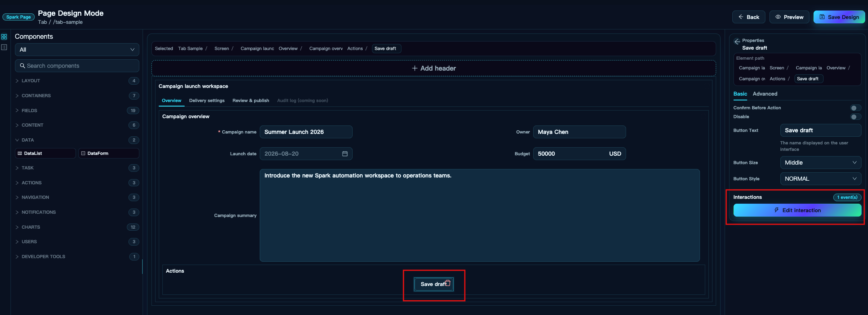The image size is (868, 315).
Task: Click the Save Design button
Action: coord(839,17)
